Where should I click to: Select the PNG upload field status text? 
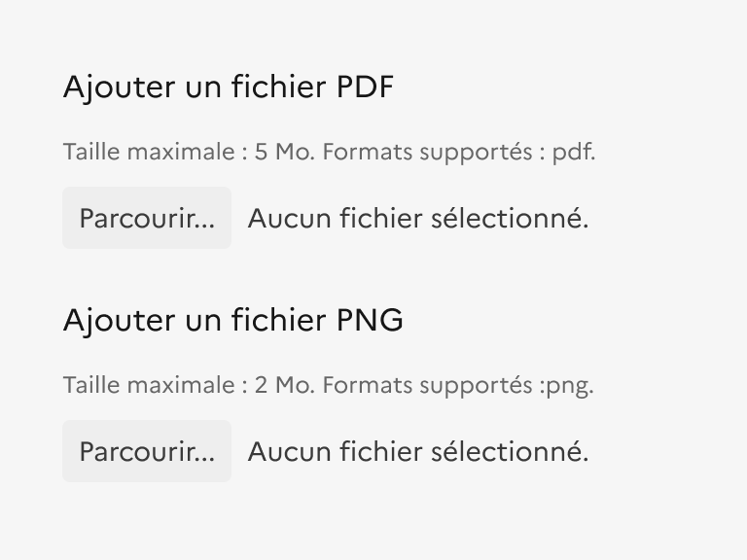coord(418,452)
